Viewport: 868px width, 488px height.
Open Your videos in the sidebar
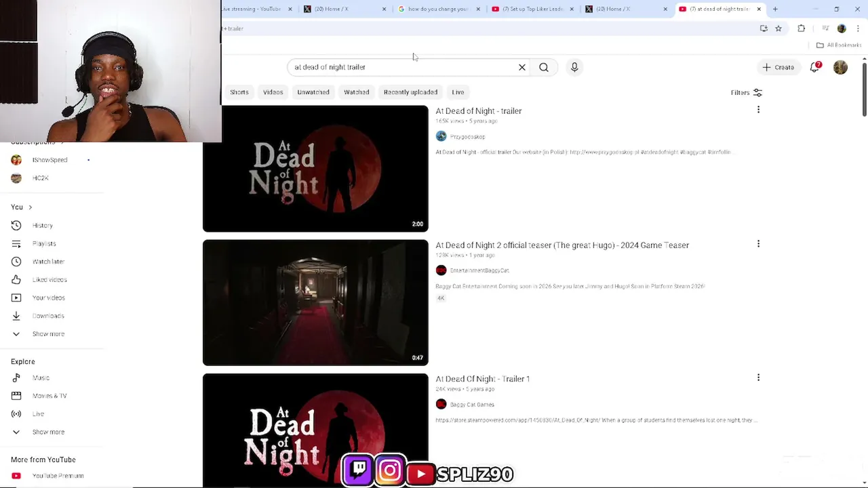[x=49, y=298]
